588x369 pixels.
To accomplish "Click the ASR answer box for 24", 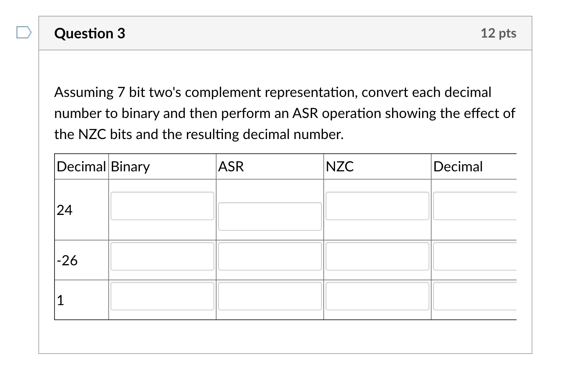I will coord(270,216).
